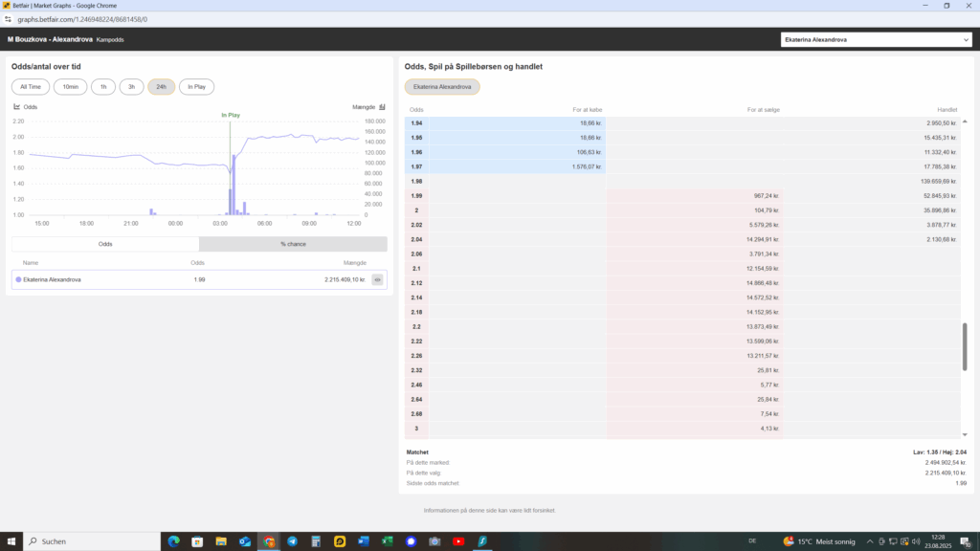Click the site info icon in address bar
Image resolution: width=980 pixels, height=551 pixels.
point(9,19)
